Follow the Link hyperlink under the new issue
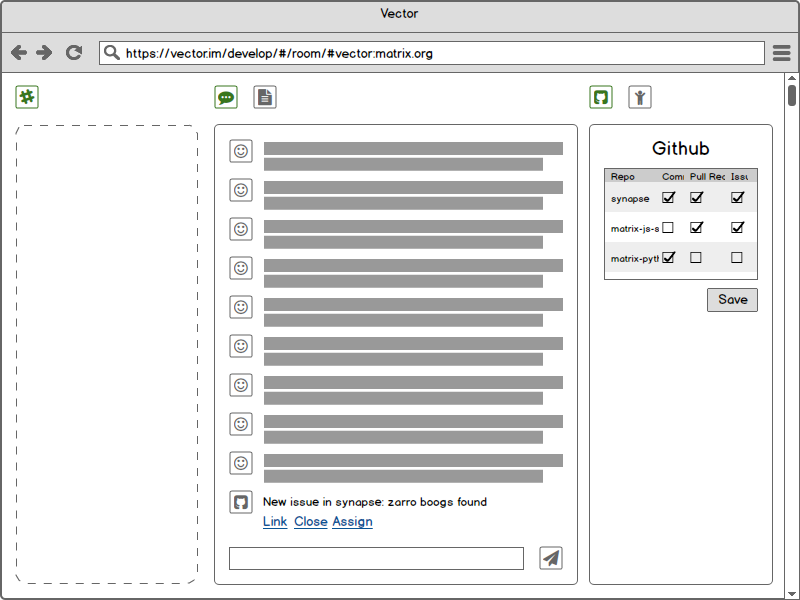Image resolution: width=800 pixels, height=600 pixels. [275, 522]
